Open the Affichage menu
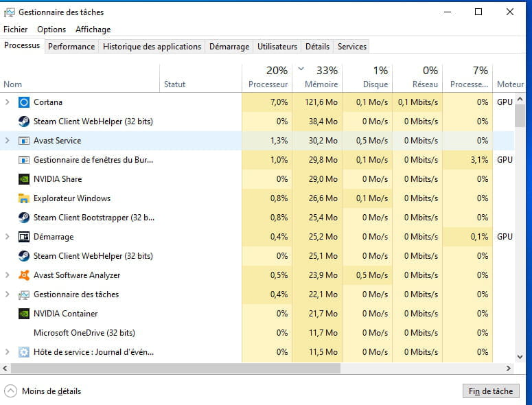The height and width of the screenshot is (405, 532). [x=93, y=30]
